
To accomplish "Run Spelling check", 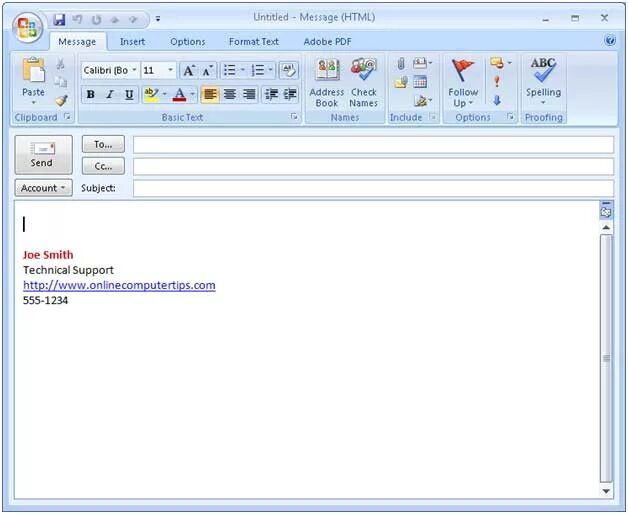I will click(x=543, y=82).
